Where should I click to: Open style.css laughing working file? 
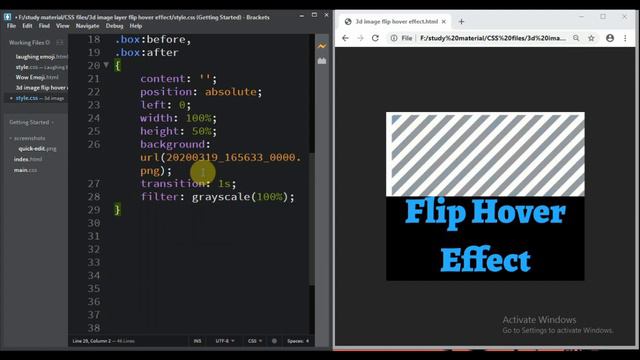(41, 67)
